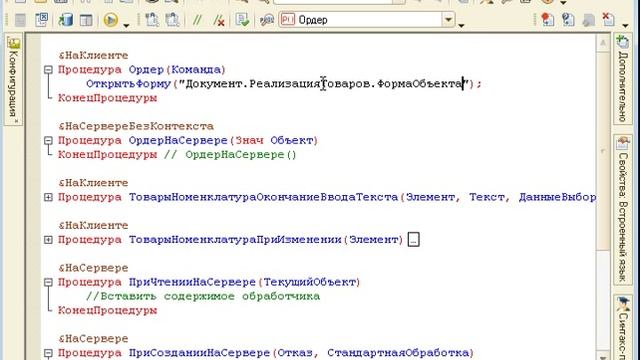Click the // ОрдерНаСервере() comment
This screenshot has width=640, height=360.
tap(230, 155)
